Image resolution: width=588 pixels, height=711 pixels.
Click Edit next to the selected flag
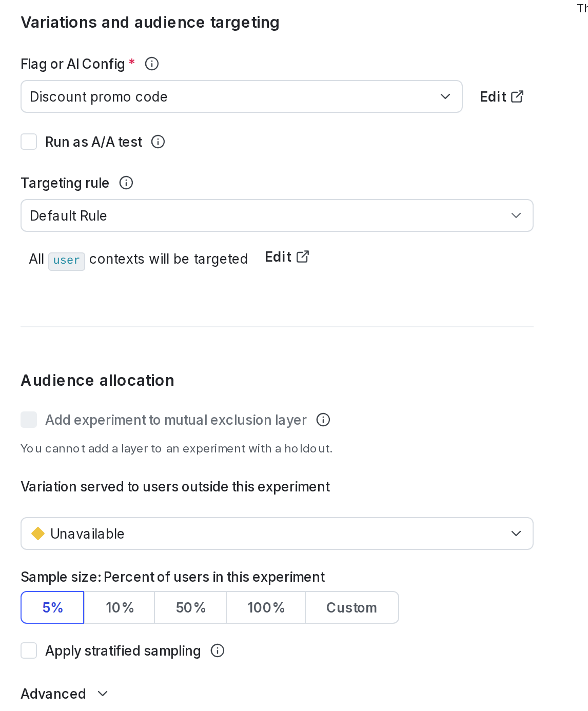click(493, 96)
